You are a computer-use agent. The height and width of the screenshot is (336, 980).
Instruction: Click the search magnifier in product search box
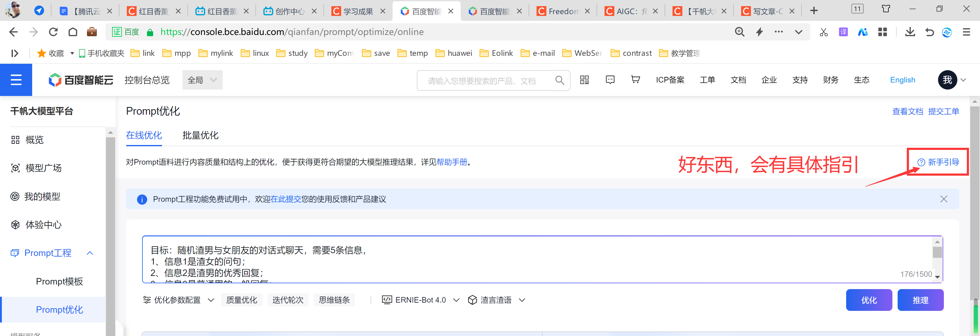pos(560,80)
